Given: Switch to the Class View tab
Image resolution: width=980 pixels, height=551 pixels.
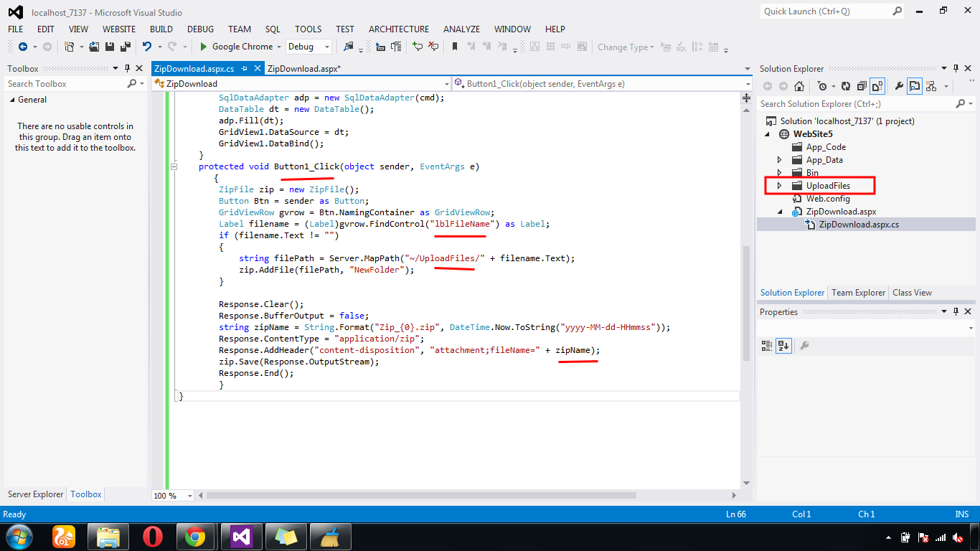Looking at the screenshot, I should [913, 293].
